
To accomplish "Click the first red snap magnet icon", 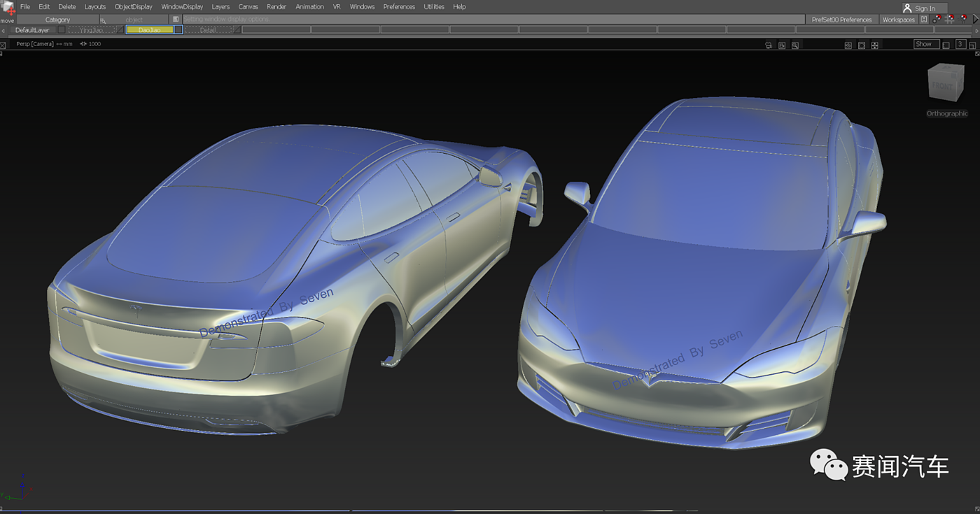I will (937, 20).
